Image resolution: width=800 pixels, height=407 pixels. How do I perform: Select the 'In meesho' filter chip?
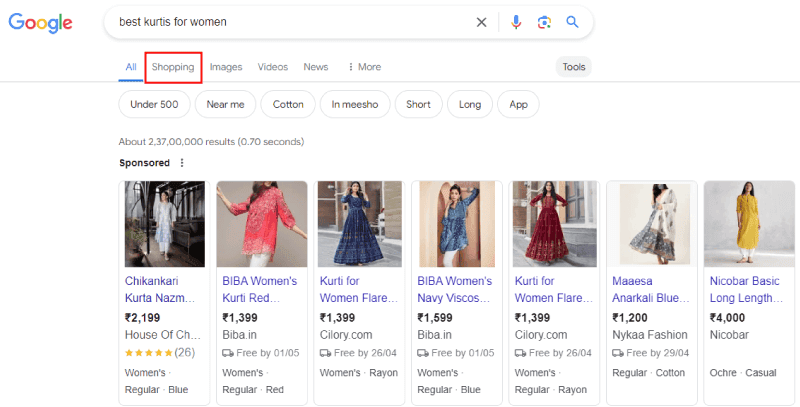355,104
